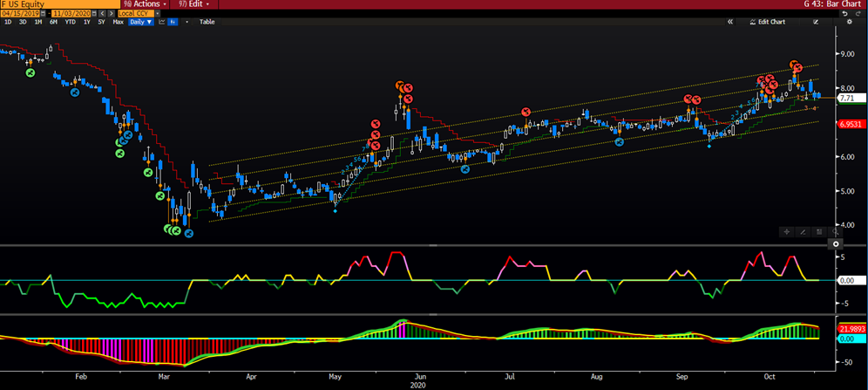Viewport: 868px width, 390px height.
Task: Shift date range back with left arrow
Action: coord(103,13)
